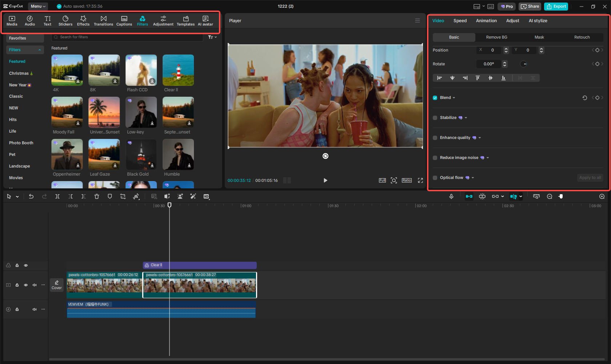Select the Split tool in timeline toolbar
611x364 pixels.
coord(57,196)
